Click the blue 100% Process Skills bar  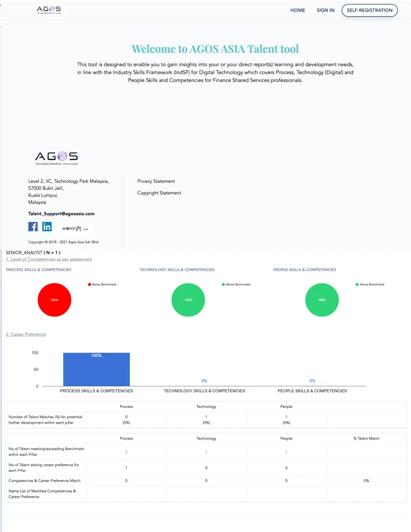[96, 369]
